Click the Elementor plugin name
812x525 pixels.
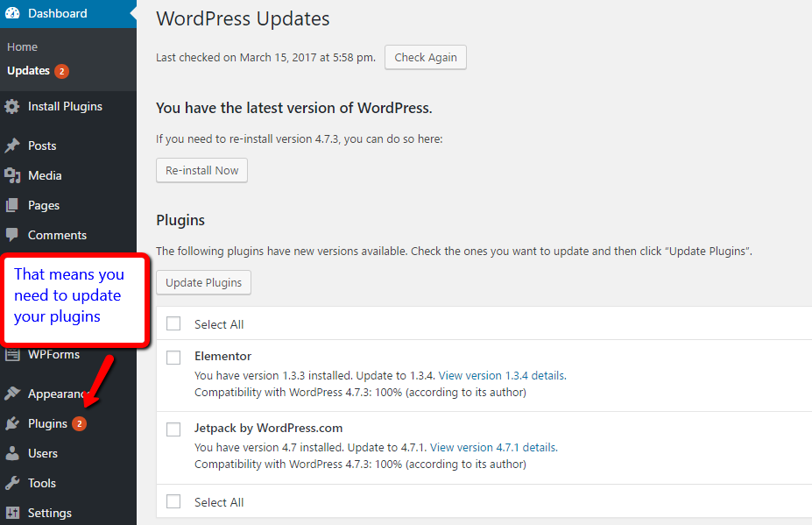point(223,356)
